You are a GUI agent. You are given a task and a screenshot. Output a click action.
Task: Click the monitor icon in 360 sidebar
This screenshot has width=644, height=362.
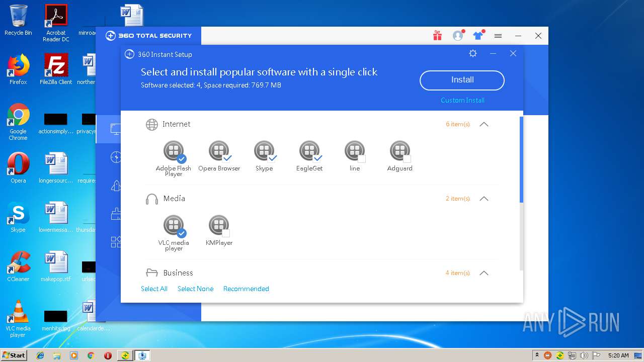[x=116, y=130]
